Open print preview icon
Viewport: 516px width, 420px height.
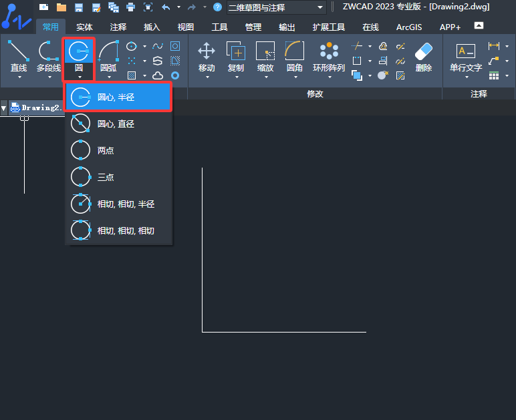click(148, 7)
